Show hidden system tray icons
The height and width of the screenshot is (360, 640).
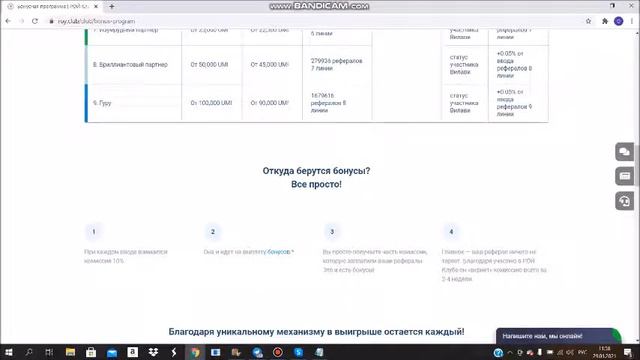[x=510, y=352]
